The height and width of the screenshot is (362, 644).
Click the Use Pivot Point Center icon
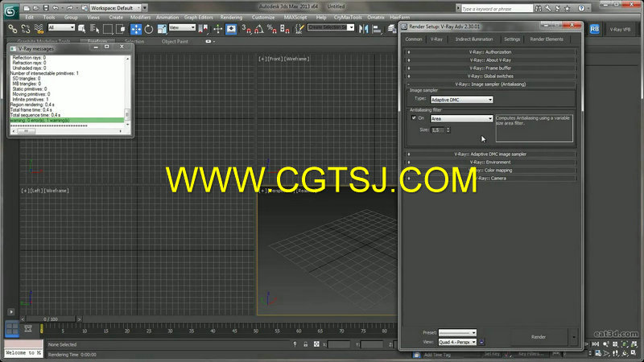(204, 29)
